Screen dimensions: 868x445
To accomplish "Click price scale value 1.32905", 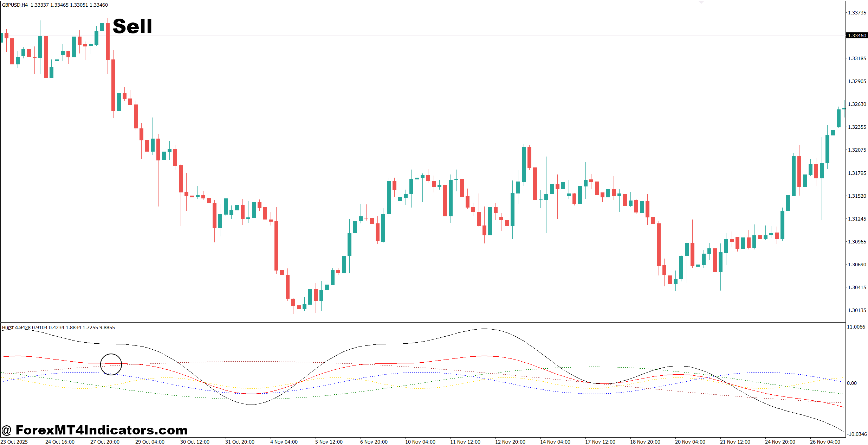I will (x=857, y=81).
